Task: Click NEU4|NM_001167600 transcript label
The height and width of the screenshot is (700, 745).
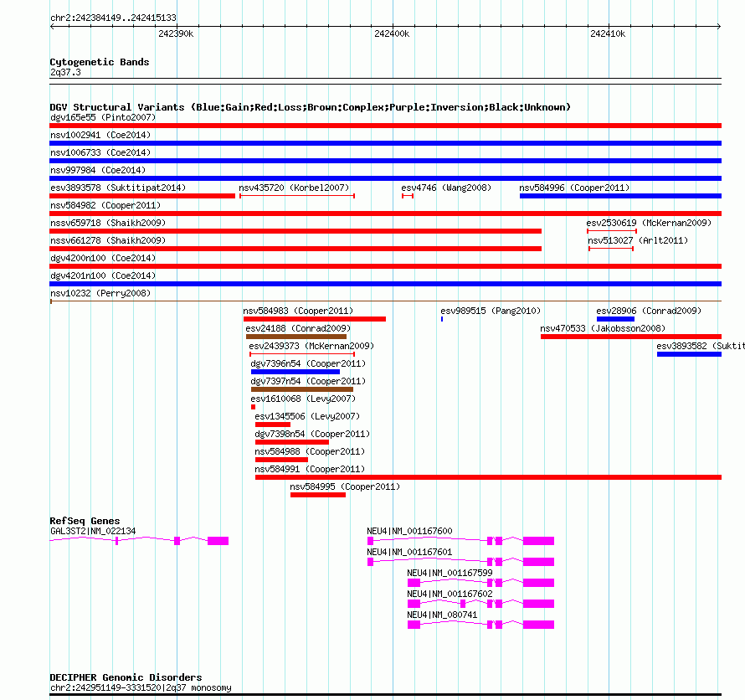Action: tap(409, 531)
